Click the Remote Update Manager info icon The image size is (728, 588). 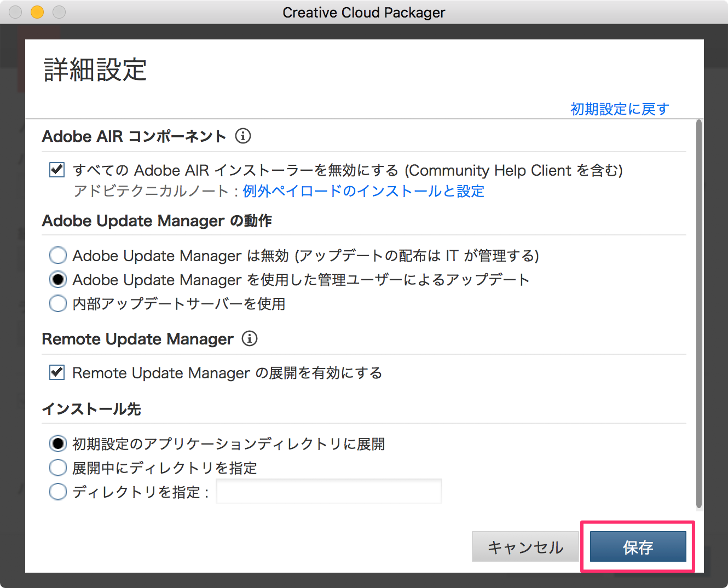pyautogui.click(x=250, y=338)
